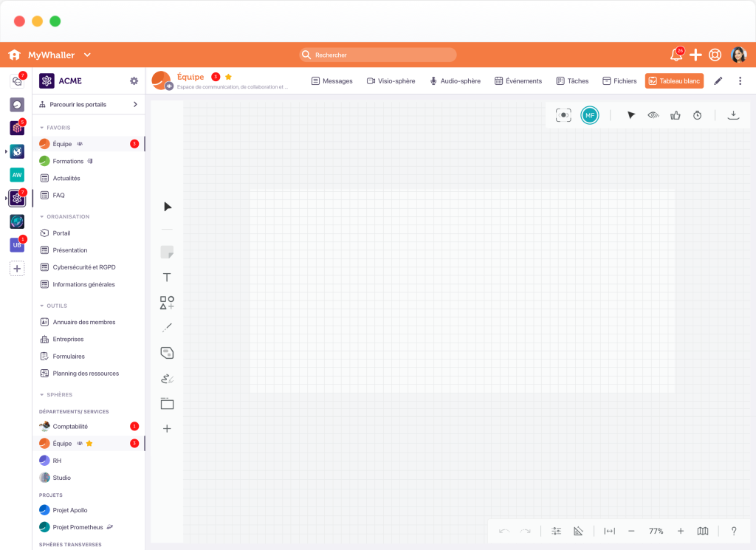This screenshot has width=756, height=550.
Task: Start voting with thumbs-up icon
Action: (x=676, y=115)
